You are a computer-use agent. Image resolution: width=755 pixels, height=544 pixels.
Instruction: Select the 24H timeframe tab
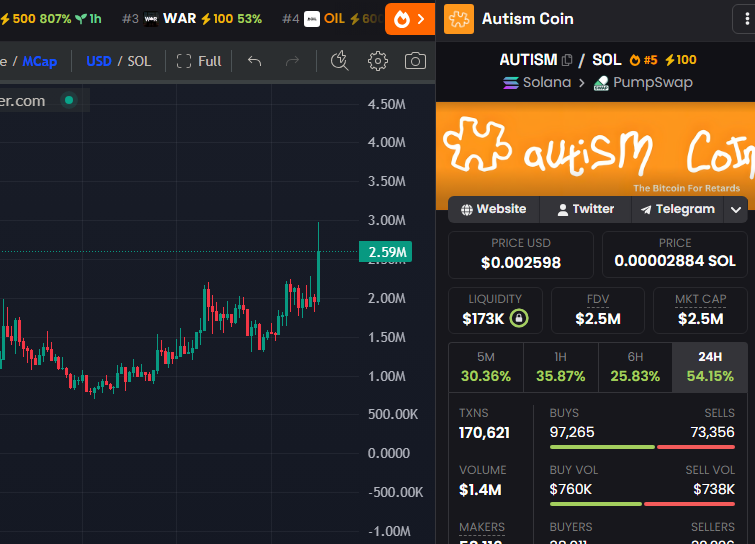point(710,367)
